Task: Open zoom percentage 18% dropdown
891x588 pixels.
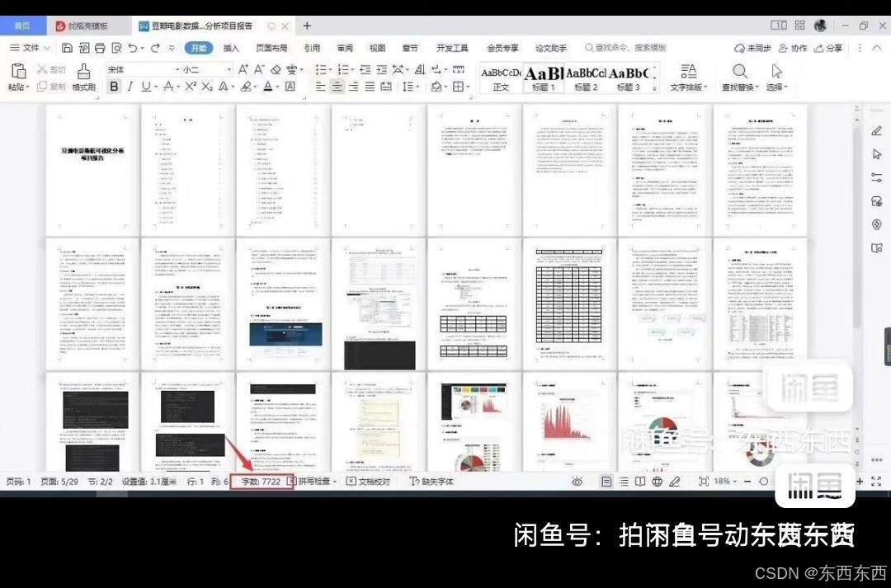Action: pos(724,482)
